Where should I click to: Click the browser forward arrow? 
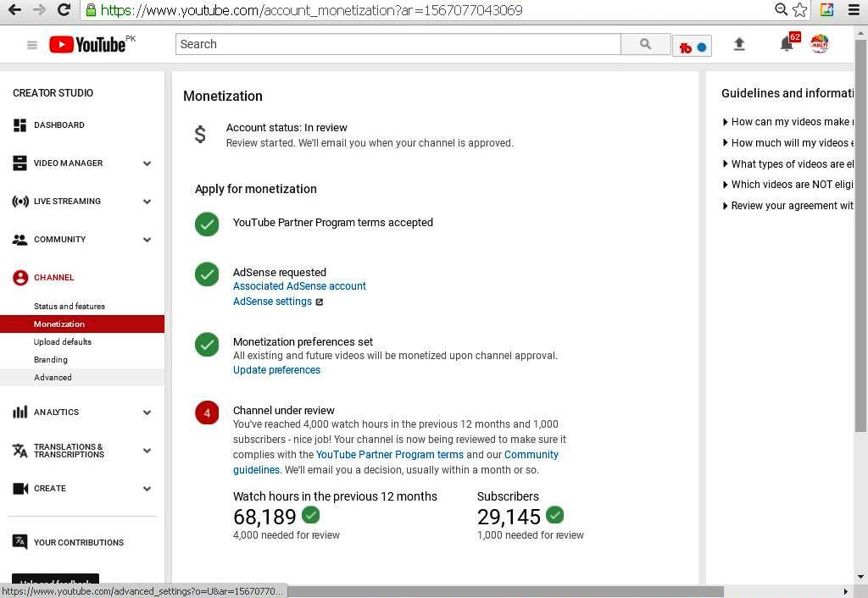pos(39,10)
